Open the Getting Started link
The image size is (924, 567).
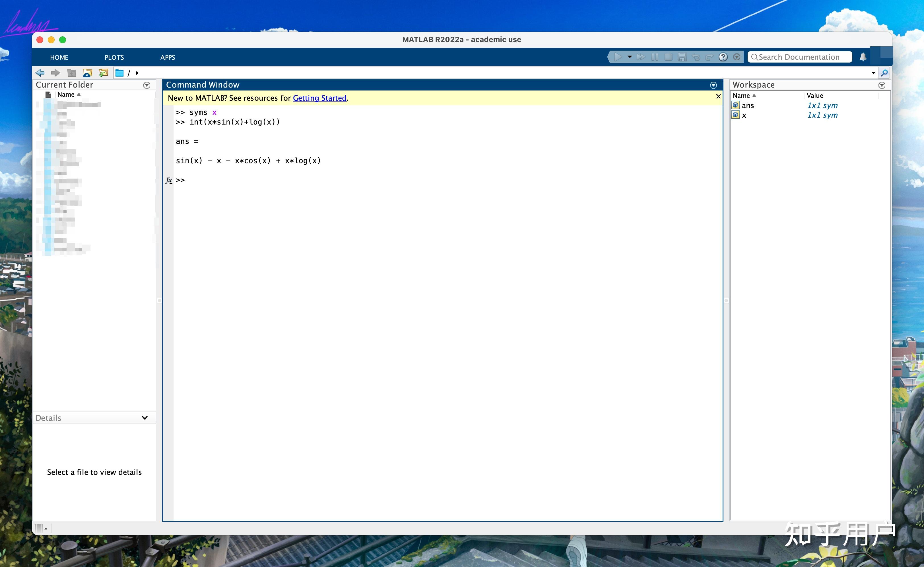pos(319,98)
